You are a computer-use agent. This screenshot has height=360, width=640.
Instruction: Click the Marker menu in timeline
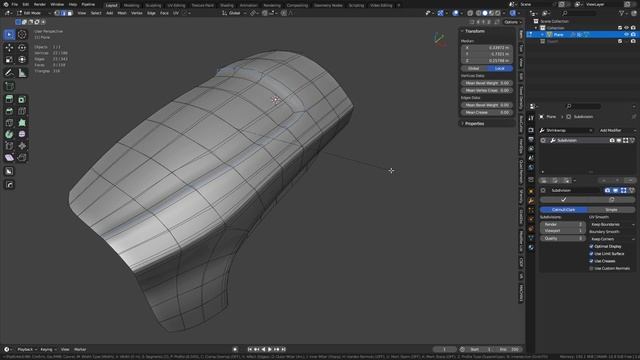(80, 350)
